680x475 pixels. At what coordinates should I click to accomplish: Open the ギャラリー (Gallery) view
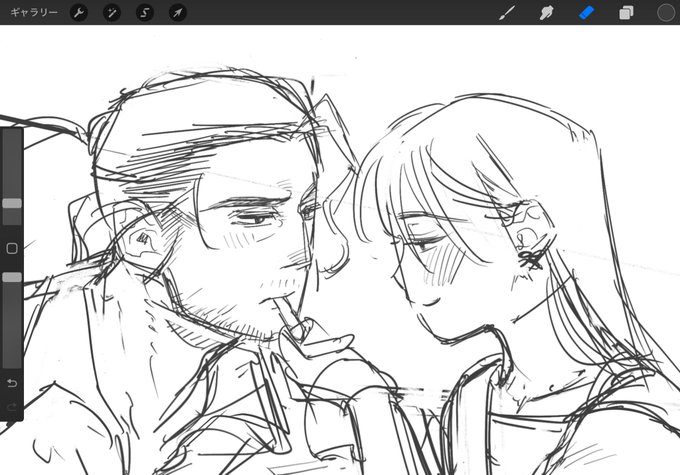pyautogui.click(x=34, y=13)
